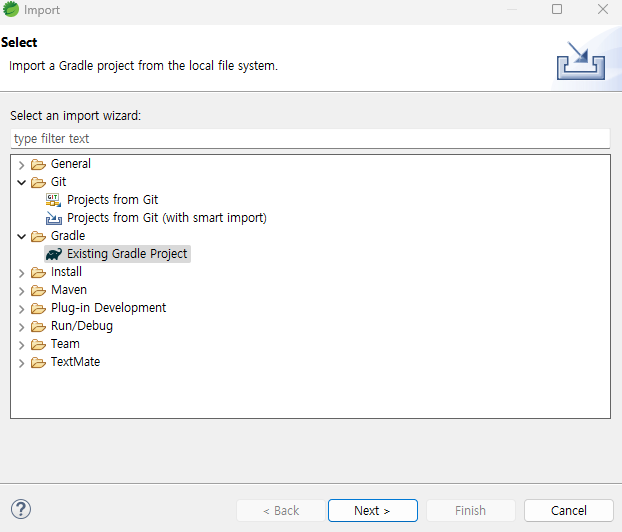Viewport: 622px width, 532px height.
Task: Click the smart import Git icon
Action: (x=54, y=218)
